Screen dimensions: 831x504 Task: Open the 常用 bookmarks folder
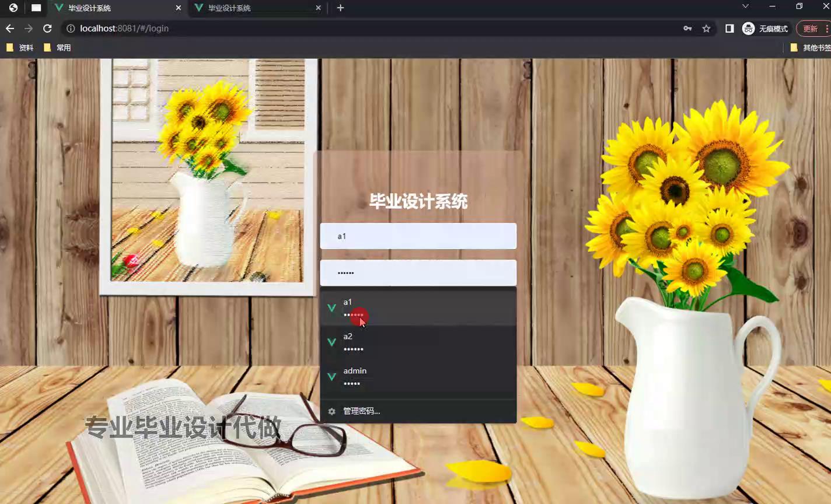57,48
